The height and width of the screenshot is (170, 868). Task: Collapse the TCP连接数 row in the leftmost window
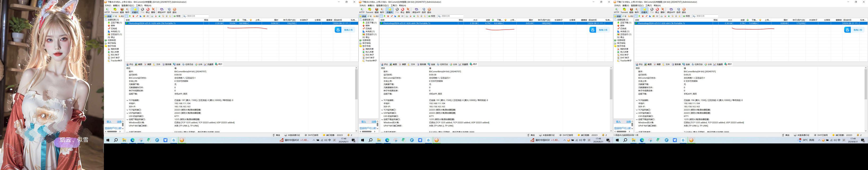pos(127,100)
